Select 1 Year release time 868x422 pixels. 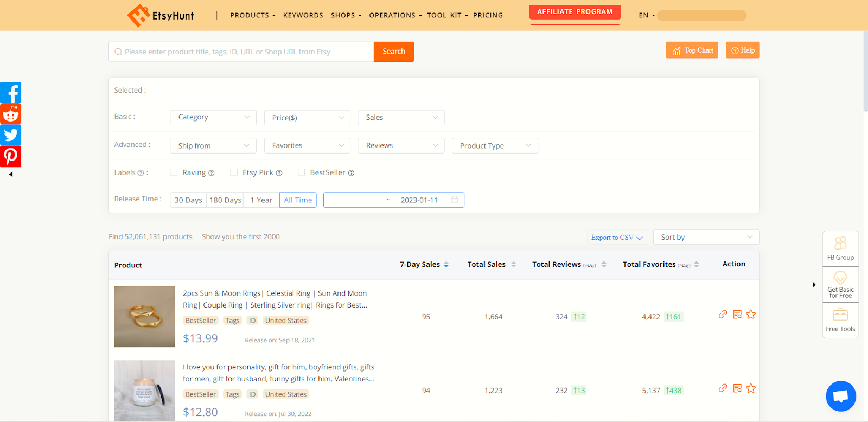(261, 200)
